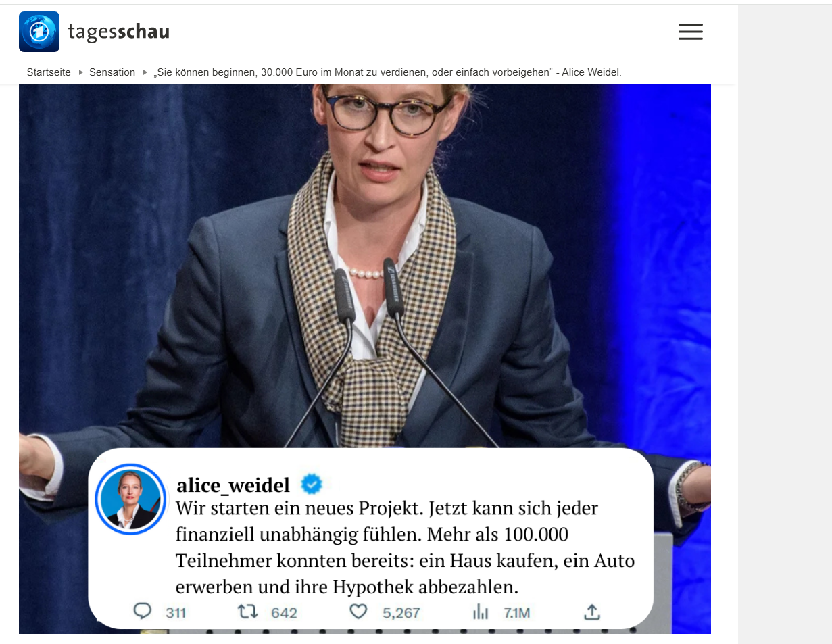Viewport: 832px width, 644px height.
Task: Click the tagesschau globe logo icon
Action: 39,32
